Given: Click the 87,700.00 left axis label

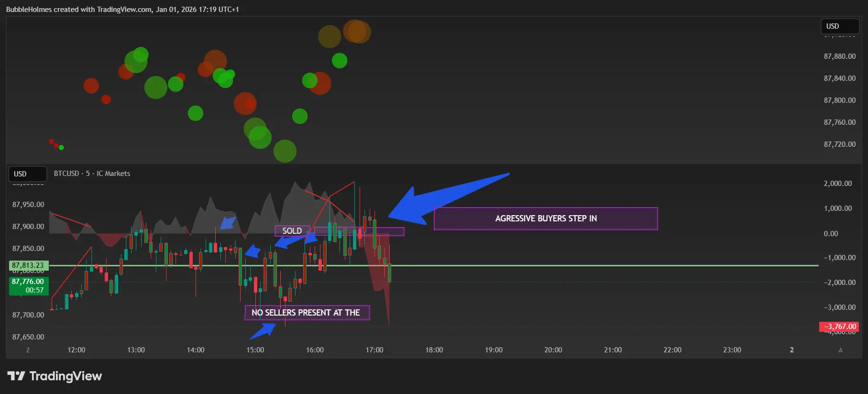Looking at the screenshot, I should tap(28, 315).
